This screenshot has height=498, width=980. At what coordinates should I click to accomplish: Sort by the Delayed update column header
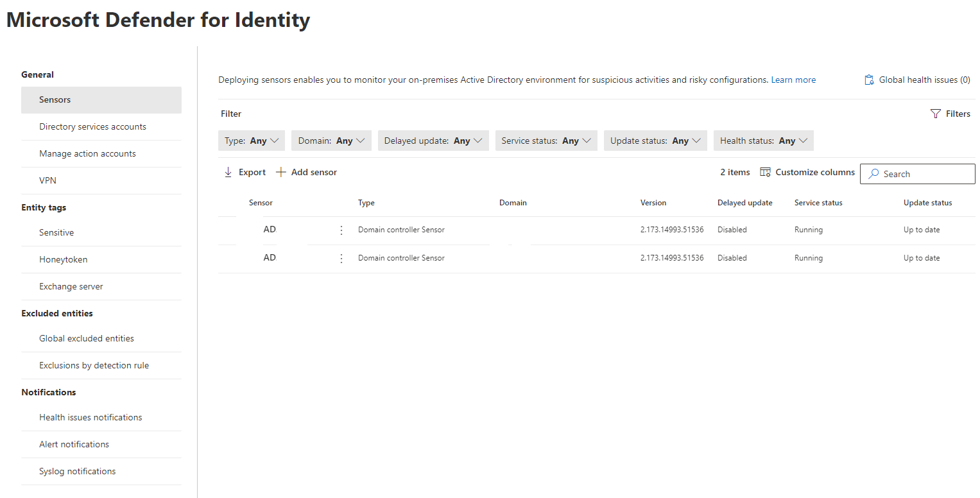tap(745, 203)
